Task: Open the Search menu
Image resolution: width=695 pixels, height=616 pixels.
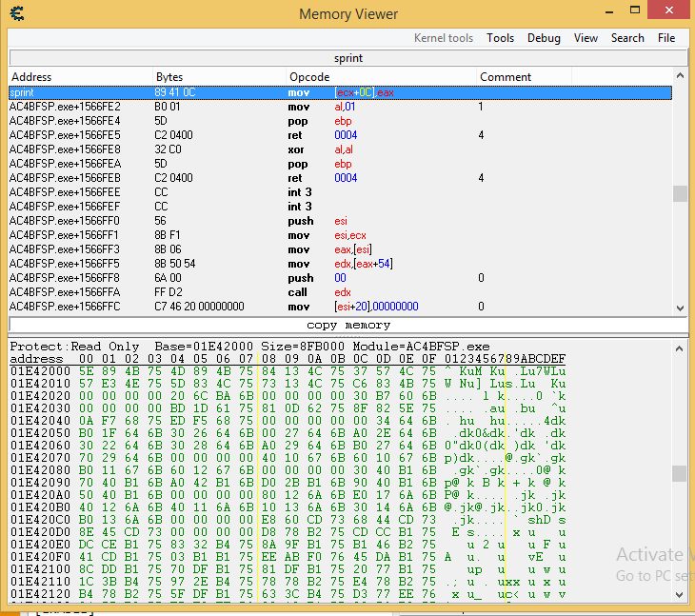Action: pyautogui.click(x=627, y=38)
